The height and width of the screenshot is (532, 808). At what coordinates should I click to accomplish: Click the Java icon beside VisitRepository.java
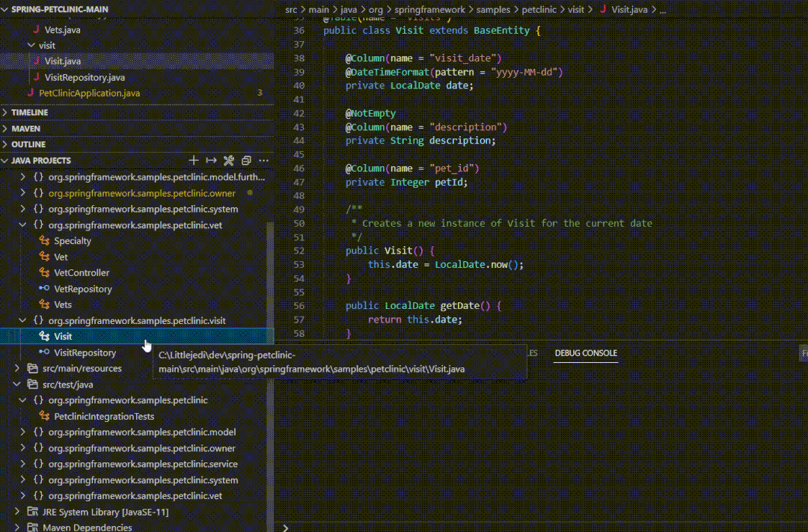(36, 77)
